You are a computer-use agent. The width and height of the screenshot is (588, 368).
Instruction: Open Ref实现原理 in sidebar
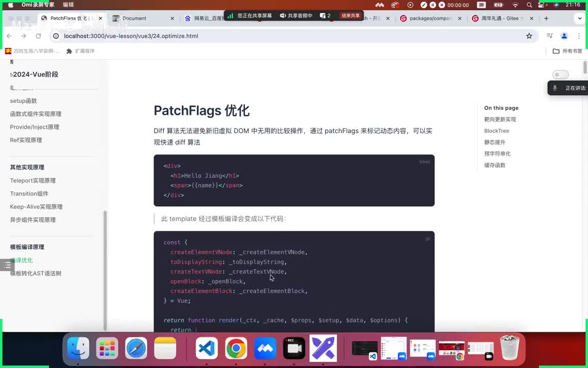coord(26,140)
